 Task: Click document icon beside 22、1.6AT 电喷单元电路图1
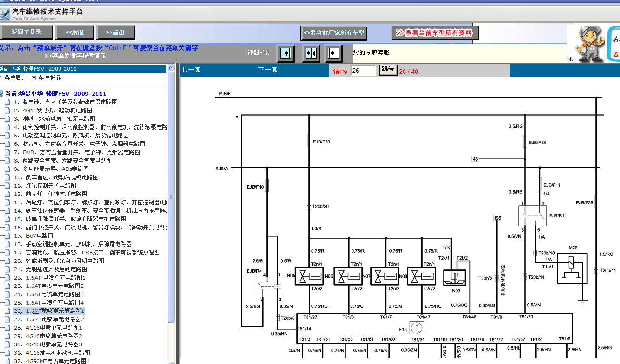tap(7, 278)
